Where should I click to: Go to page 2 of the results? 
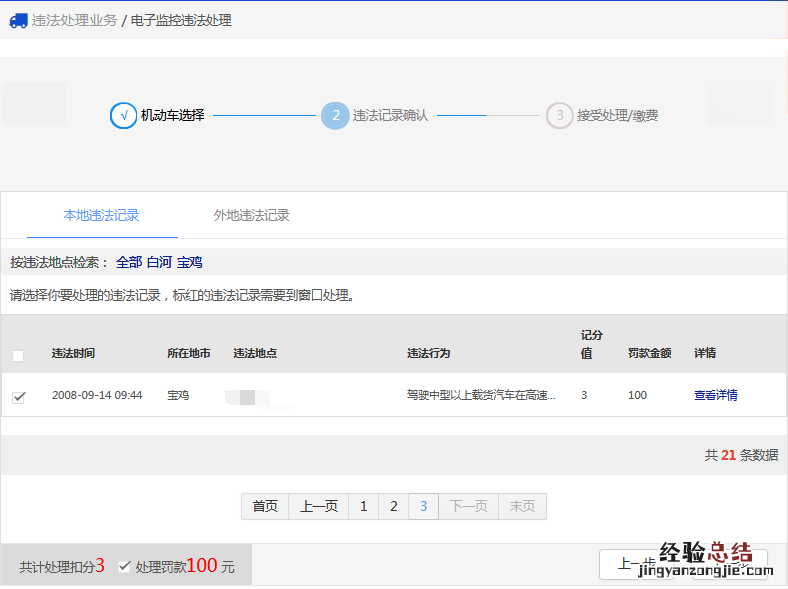[x=393, y=506]
